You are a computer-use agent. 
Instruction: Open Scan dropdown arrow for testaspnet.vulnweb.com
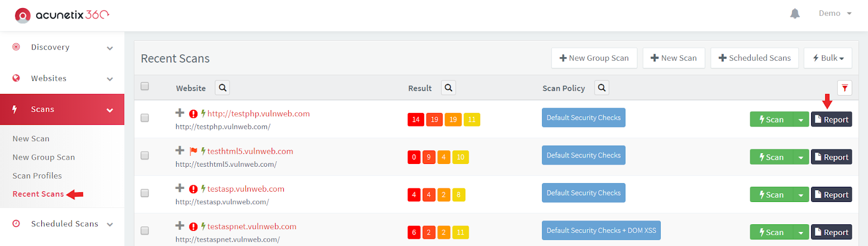tap(801, 232)
